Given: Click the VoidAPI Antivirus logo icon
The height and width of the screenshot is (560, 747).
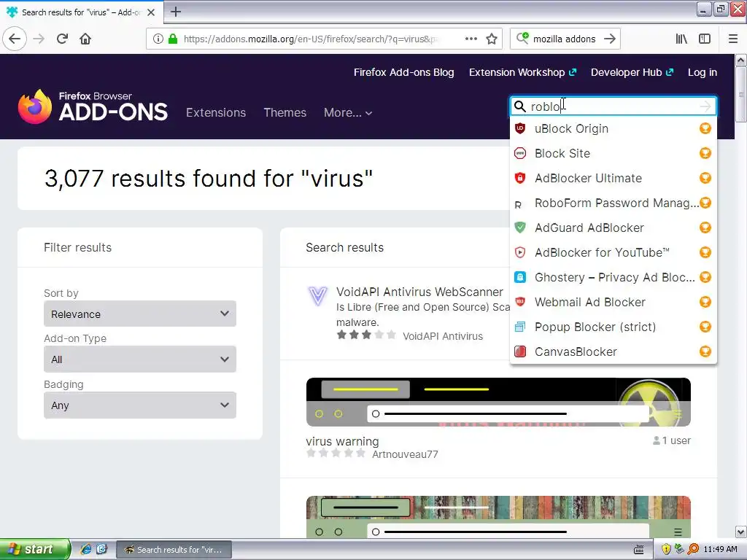Looking at the screenshot, I should tap(318, 296).
